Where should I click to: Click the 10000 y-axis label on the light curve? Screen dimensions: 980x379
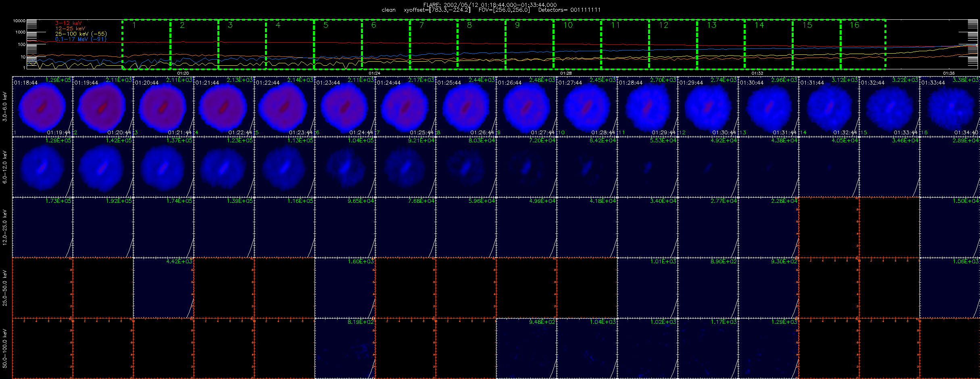click(19, 21)
